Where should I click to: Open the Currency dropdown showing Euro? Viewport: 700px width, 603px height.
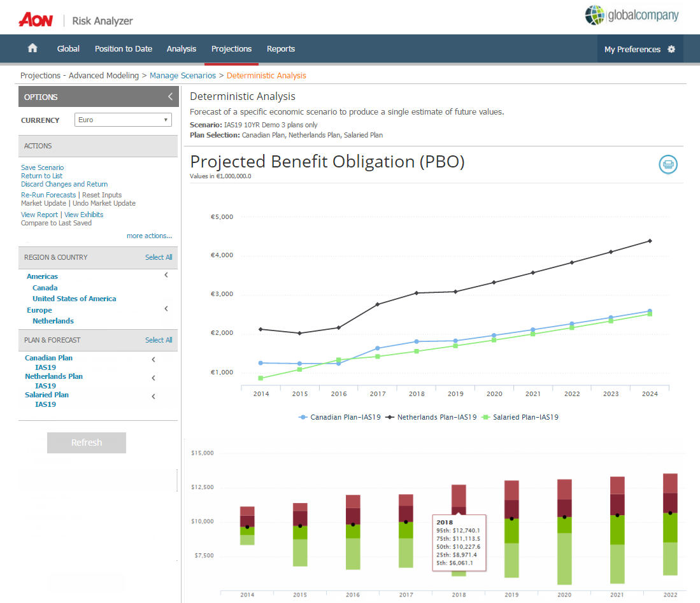pos(123,120)
